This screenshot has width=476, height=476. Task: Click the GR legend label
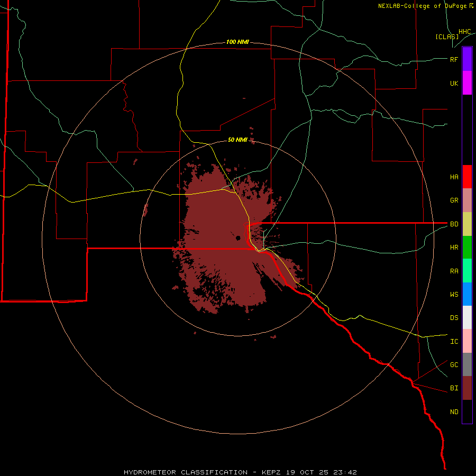coord(454,200)
